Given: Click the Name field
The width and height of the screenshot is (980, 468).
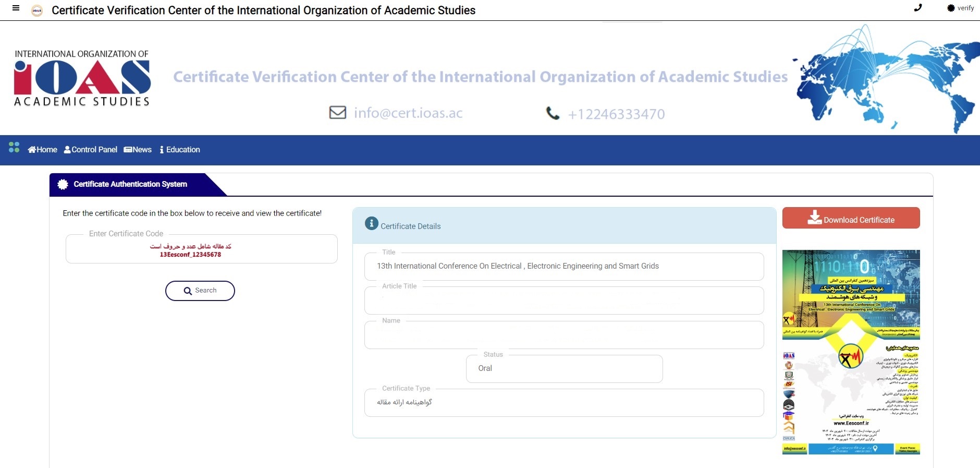Looking at the screenshot, I should (x=564, y=335).
